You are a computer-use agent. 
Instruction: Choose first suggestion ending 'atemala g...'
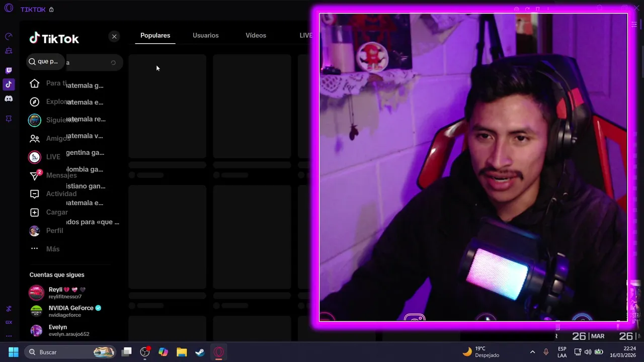[85, 85]
